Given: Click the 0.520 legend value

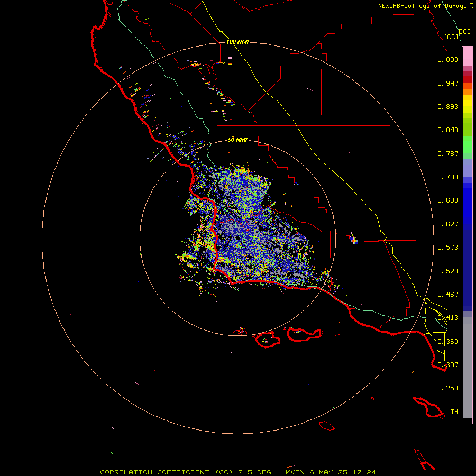Looking at the screenshot, I should (x=448, y=271).
